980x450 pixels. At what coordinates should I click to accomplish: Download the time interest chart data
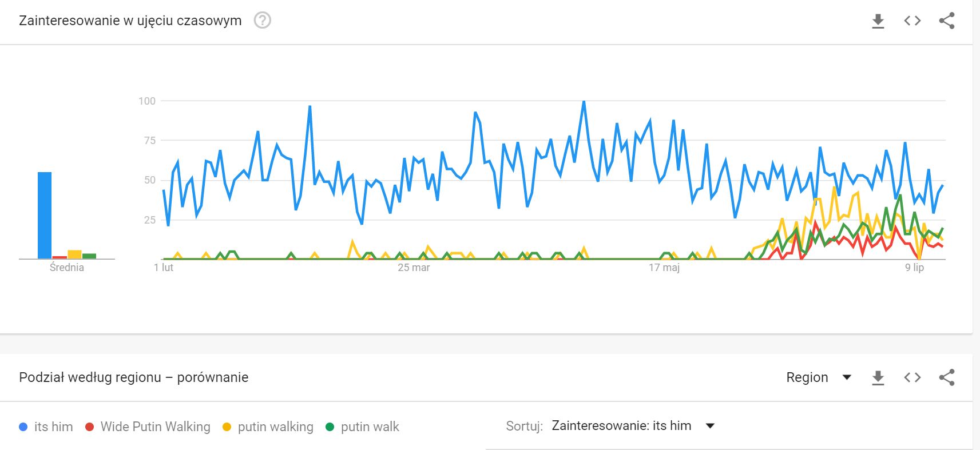pos(878,21)
